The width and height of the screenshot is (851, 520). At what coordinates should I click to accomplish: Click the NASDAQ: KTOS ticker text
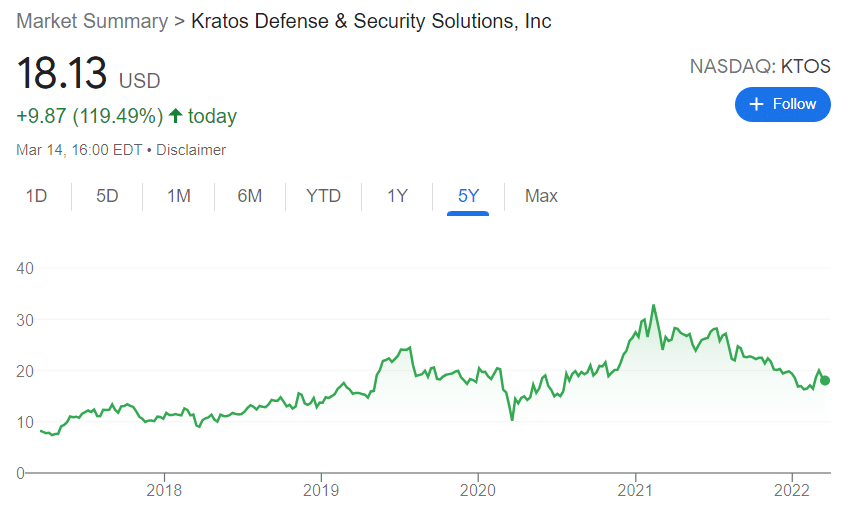point(760,66)
